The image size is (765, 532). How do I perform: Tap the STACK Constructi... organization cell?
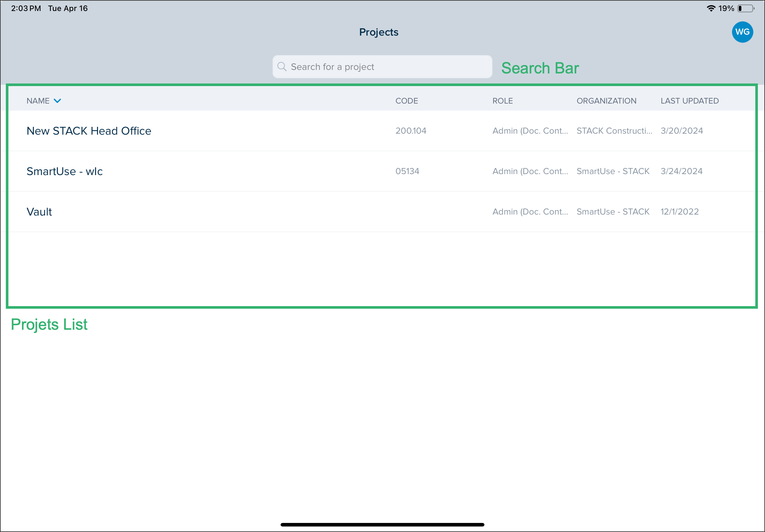point(614,131)
